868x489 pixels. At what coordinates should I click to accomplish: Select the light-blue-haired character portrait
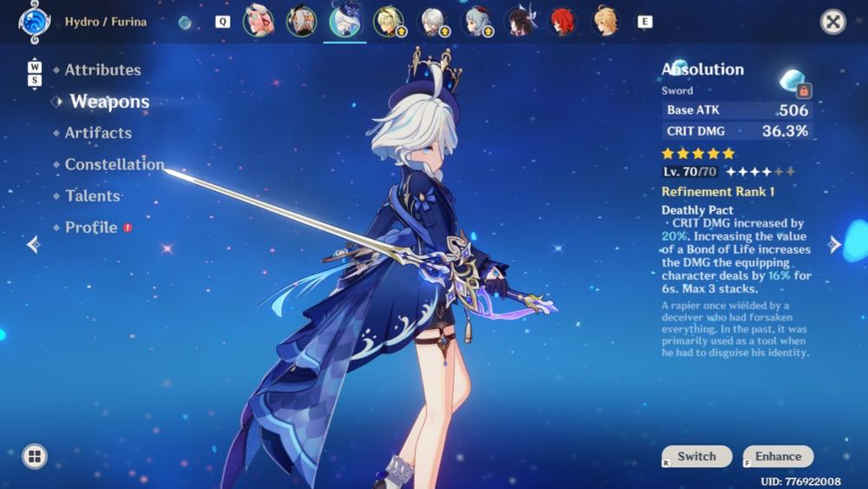(x=476, y=23)
